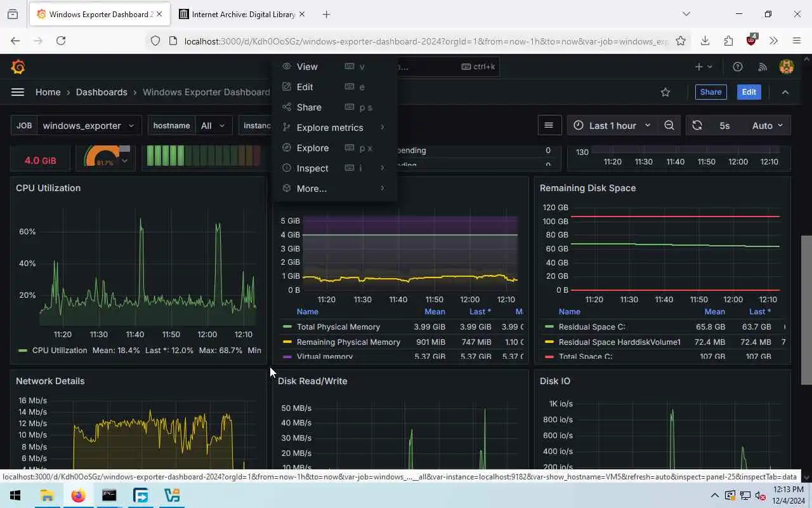Click the Dashboards breadcrumb link

pos(101,92)
